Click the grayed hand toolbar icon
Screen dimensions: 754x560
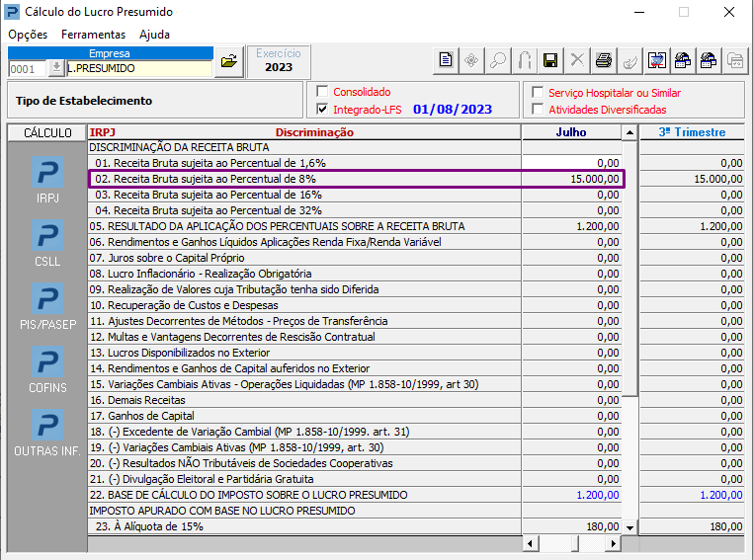coord(629,60)
